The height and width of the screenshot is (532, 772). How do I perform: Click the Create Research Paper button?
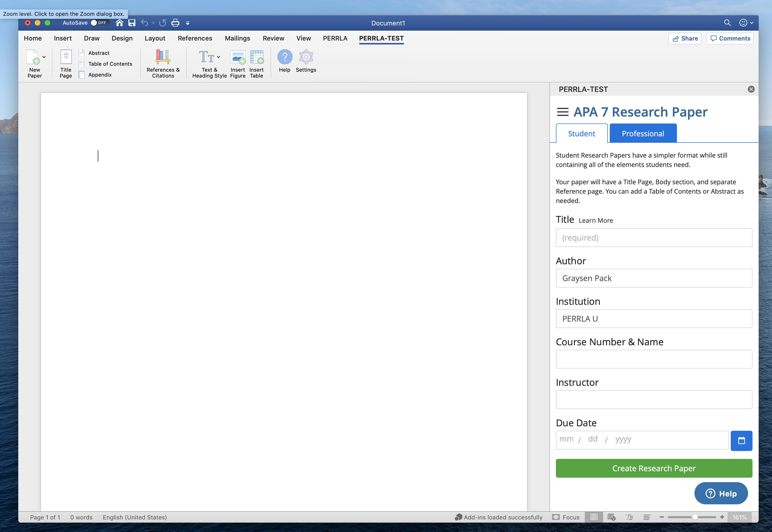tap(654, 468)
